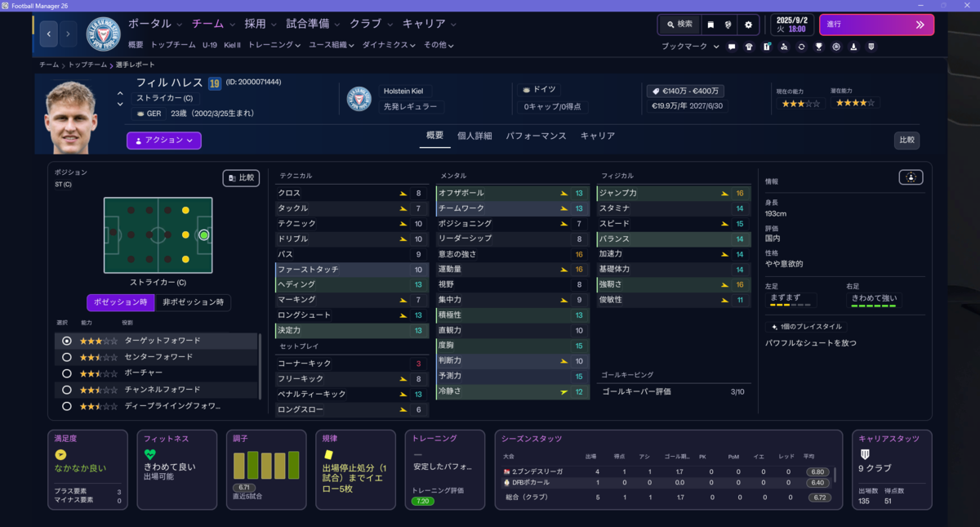Open the U-19 submenu item

(210, 45)
